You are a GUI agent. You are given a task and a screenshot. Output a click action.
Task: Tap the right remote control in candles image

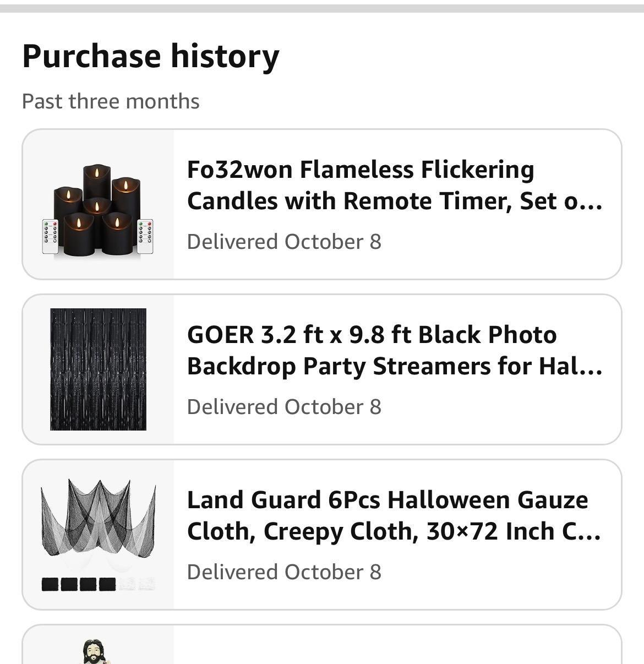coord(145,237)
